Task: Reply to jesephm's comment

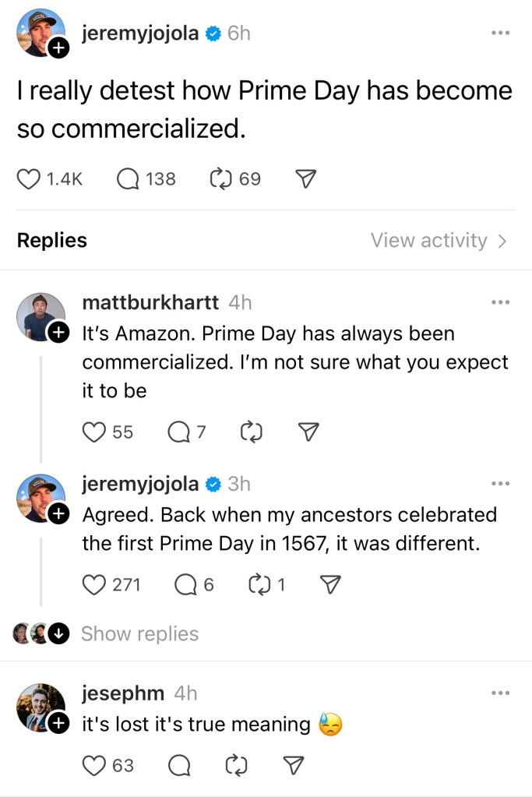Action: [179, 766]
